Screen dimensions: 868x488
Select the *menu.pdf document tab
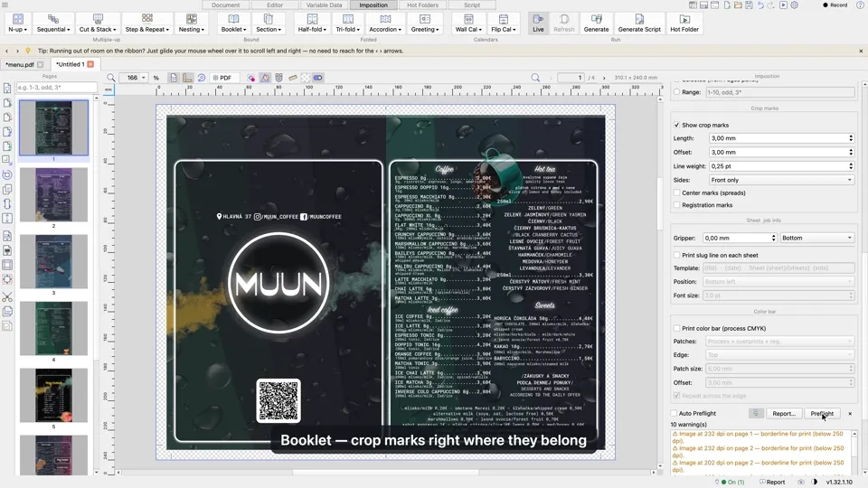point(20,64)
